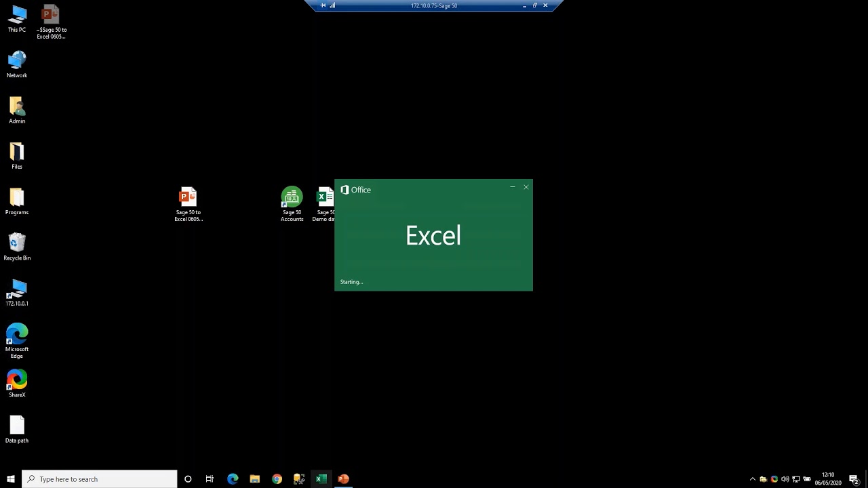Open Task View on the taskbar
Image resolution: width=868 pixels, height=488 pixels.
[x=210, y=479]
